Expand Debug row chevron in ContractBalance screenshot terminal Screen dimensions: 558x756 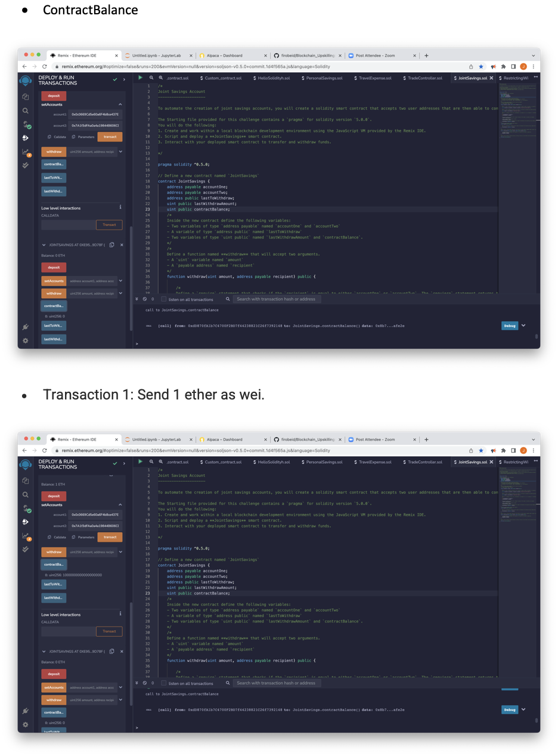click(x=523, y=326)
